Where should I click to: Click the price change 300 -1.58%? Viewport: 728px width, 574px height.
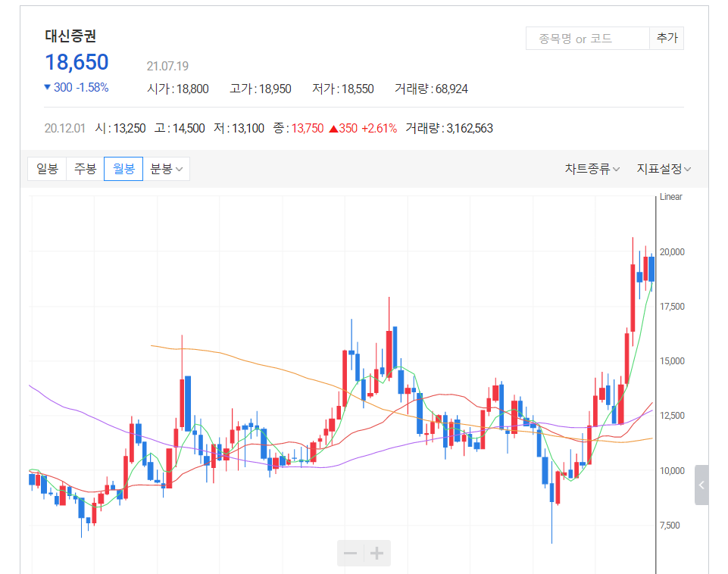pyautogui.click(x=77, y=87)
